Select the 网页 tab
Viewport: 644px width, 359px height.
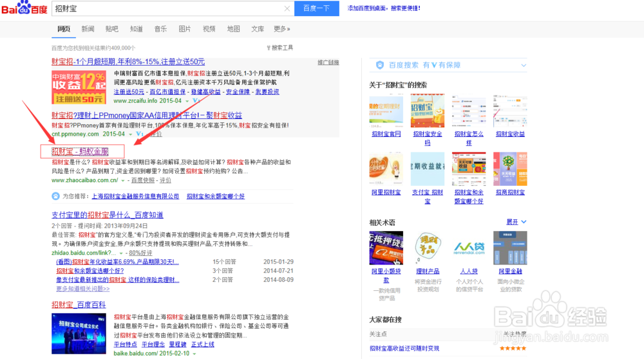(x=64, y=29)
